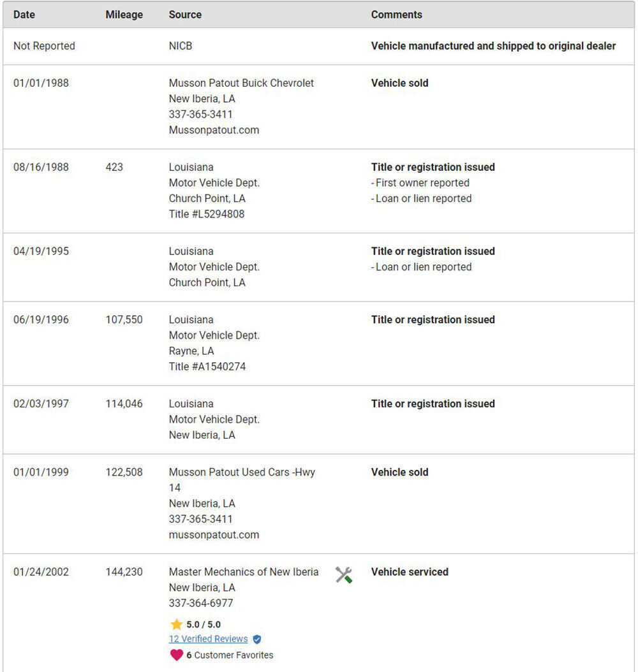Select the NICB source entry

click(180, 46)
